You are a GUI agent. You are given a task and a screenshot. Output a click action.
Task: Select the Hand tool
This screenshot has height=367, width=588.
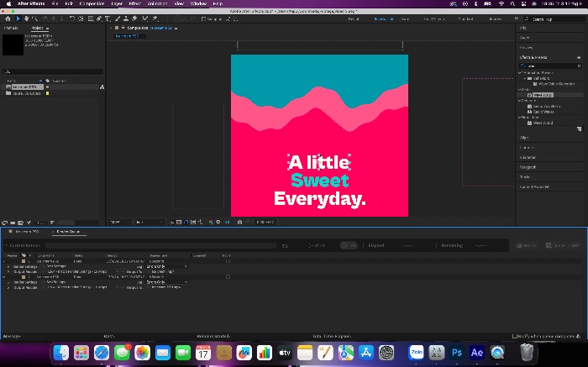26,18
